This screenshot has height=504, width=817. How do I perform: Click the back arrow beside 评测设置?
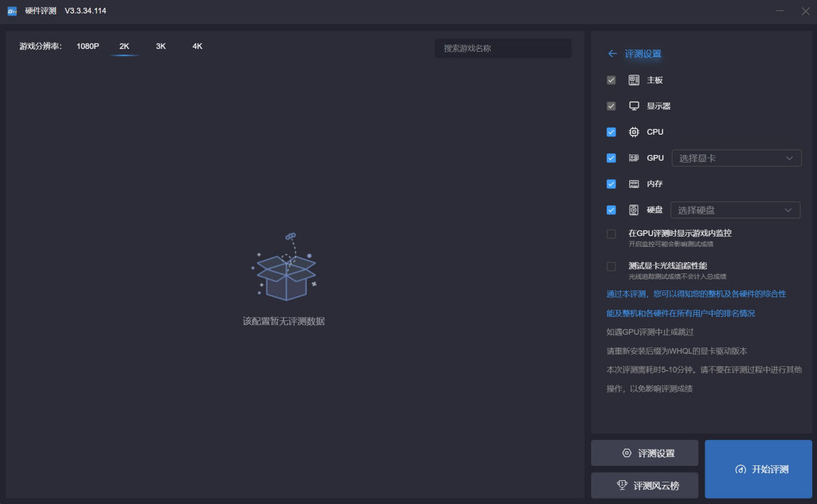[x=613, y=54]
